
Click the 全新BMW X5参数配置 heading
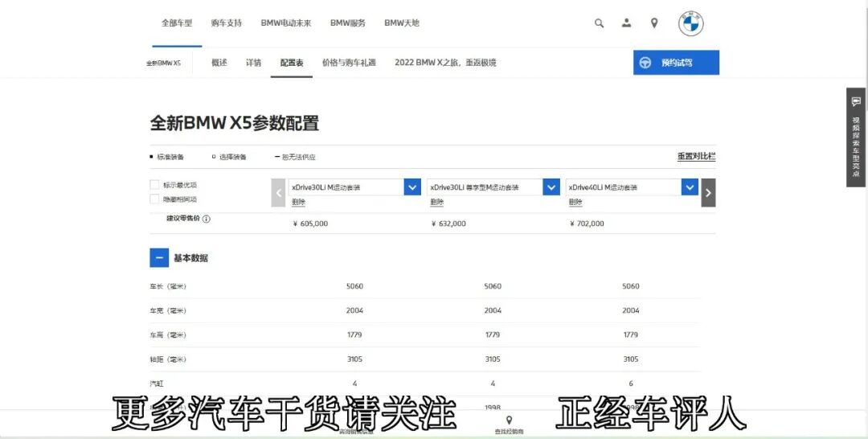pos(235,123)
